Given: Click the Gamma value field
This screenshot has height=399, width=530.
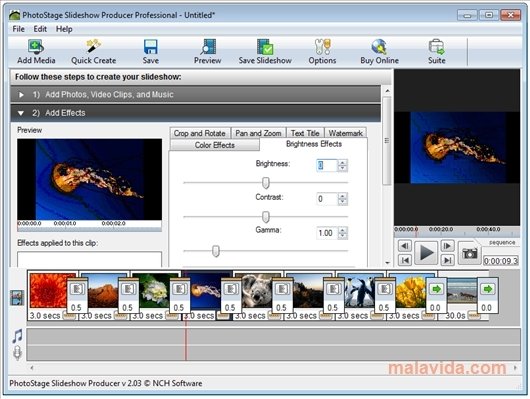Looking at the screenshot, I should point(327,233).
